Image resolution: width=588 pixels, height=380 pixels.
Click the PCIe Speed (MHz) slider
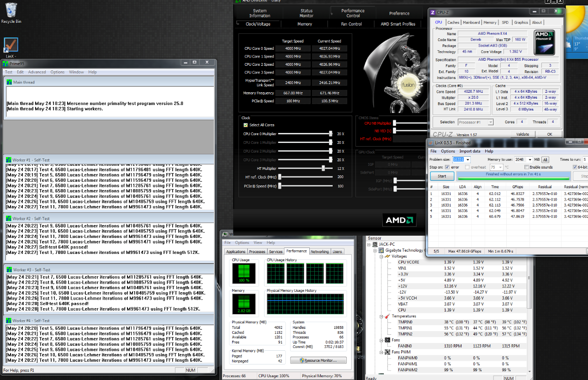point(305,186)
